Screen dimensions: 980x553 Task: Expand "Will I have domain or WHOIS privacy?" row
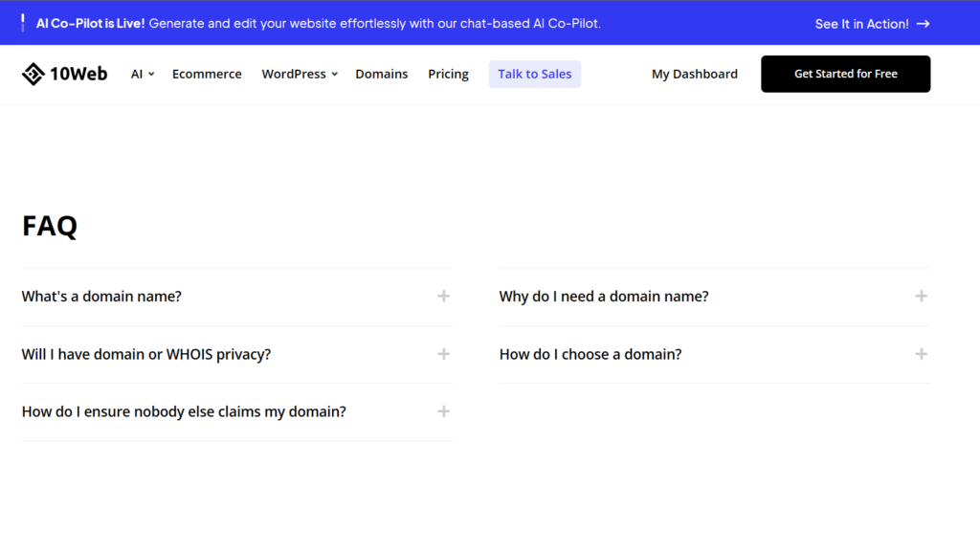[237, 354]
